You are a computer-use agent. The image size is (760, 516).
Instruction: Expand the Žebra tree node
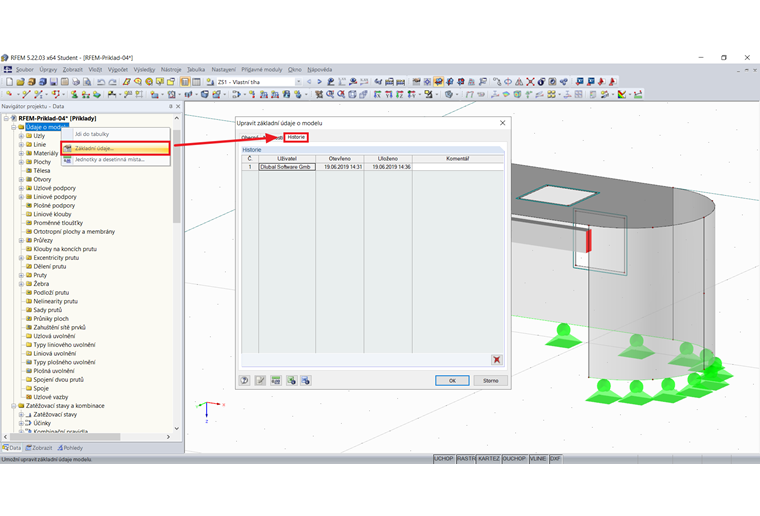(x=21, y=284)
